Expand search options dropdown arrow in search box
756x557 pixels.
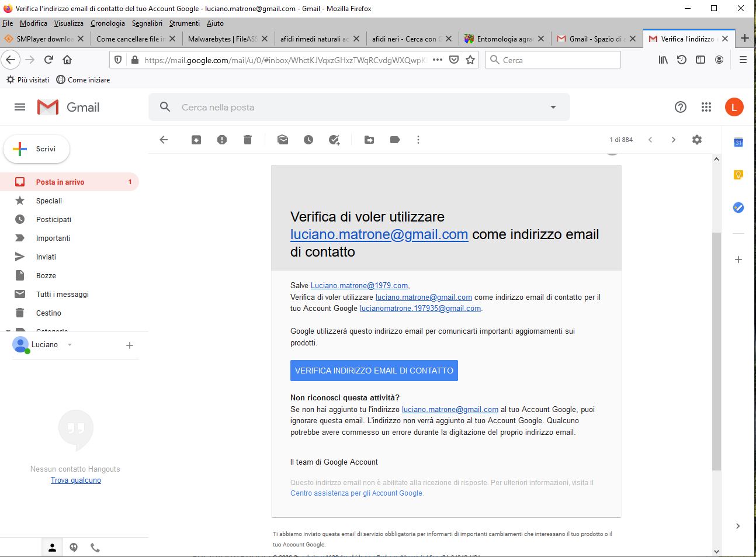(x=553, y=107)
